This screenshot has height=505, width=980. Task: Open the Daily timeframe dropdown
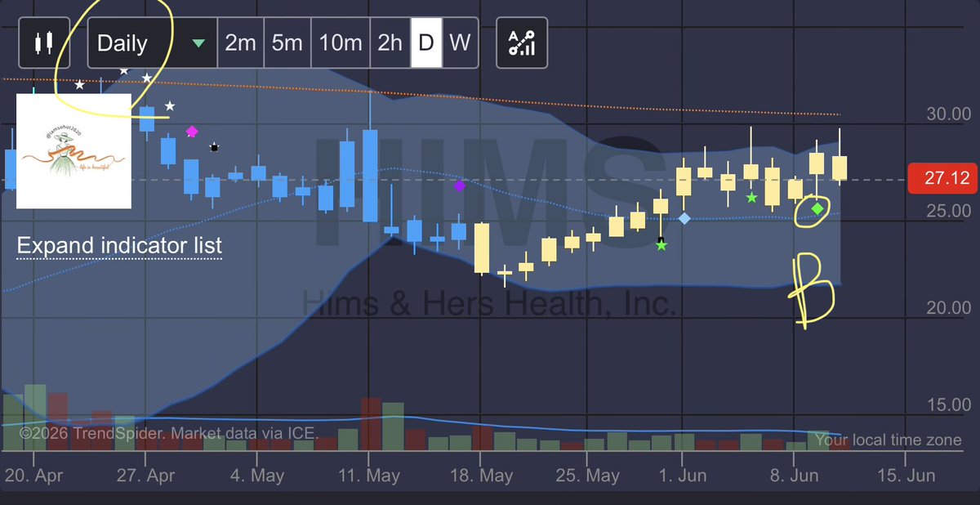[x=152, y=42]
